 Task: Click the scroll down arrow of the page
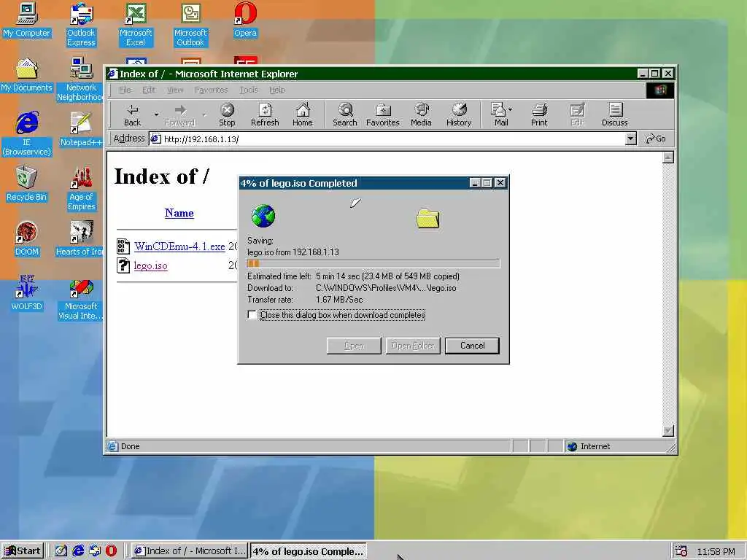pyautogui.click(x=668, y=430)
